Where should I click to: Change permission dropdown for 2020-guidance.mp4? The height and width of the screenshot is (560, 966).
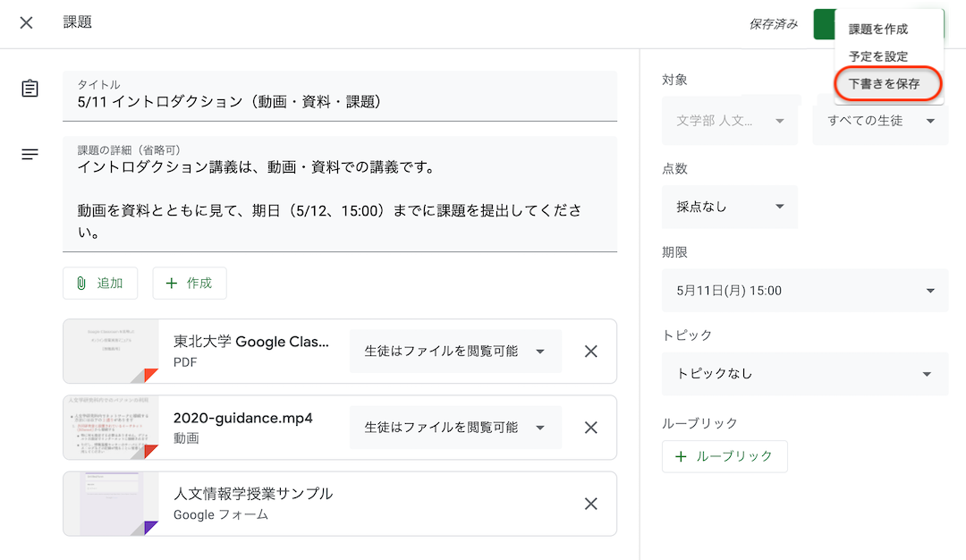[x=455, y=428]
